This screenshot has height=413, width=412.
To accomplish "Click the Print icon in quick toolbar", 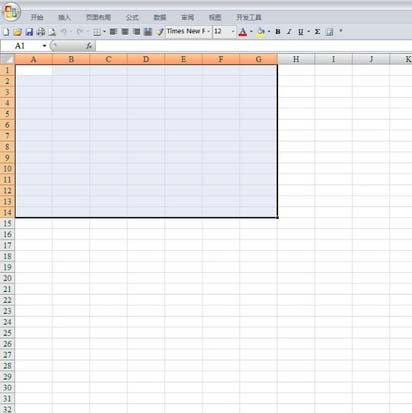I will click(41, 32).
